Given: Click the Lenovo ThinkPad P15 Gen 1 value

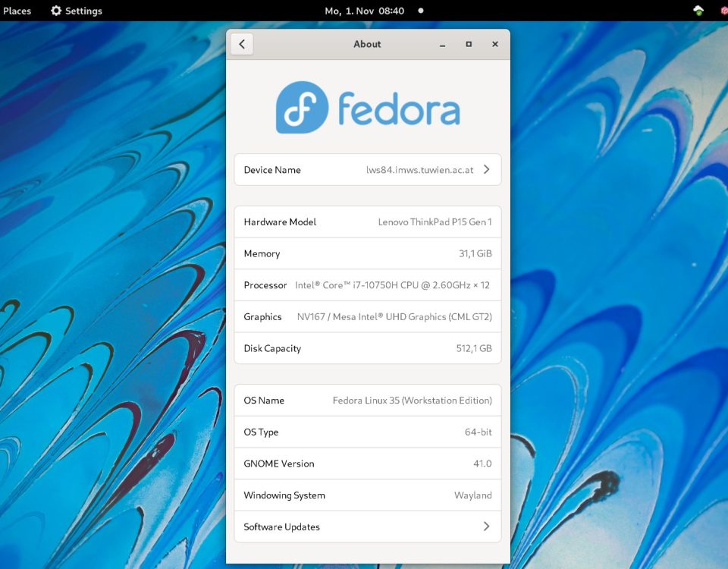Looking at the screenshot, I should pos(435,222).
